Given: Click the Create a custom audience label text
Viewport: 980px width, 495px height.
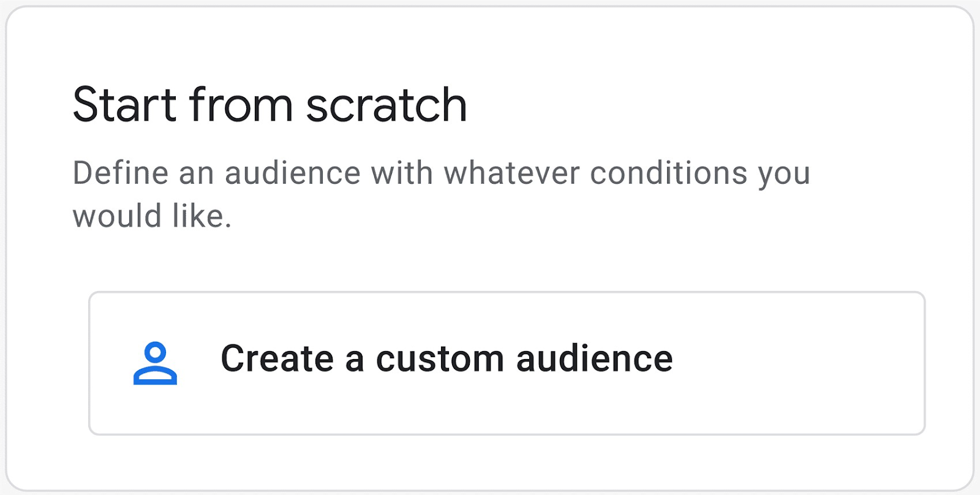Looking at the screenshot, I should pos(448,358).
